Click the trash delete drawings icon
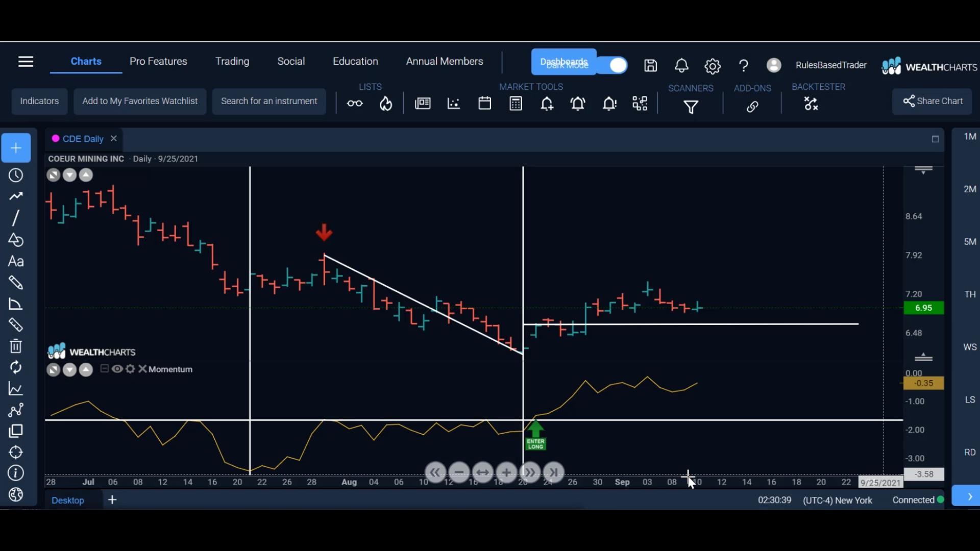The width and height of the screenshot is (980, 551). (x=16, y=346)
